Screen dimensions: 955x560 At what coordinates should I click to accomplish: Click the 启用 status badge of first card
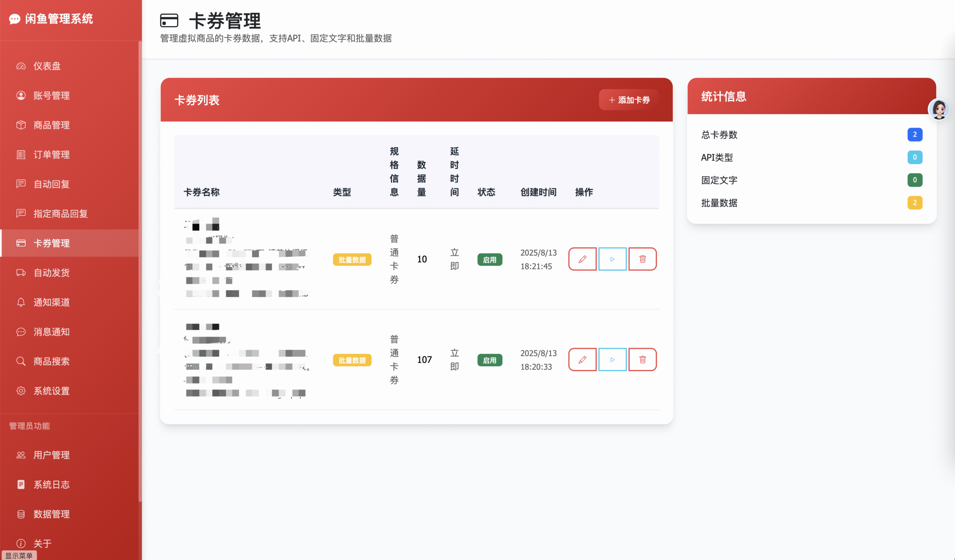490,260
